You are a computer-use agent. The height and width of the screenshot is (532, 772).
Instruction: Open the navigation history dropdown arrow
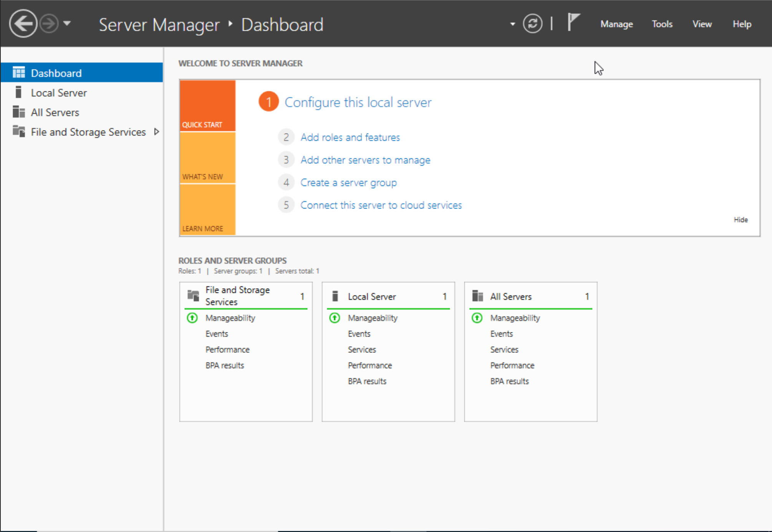click(x=67, y=23)
